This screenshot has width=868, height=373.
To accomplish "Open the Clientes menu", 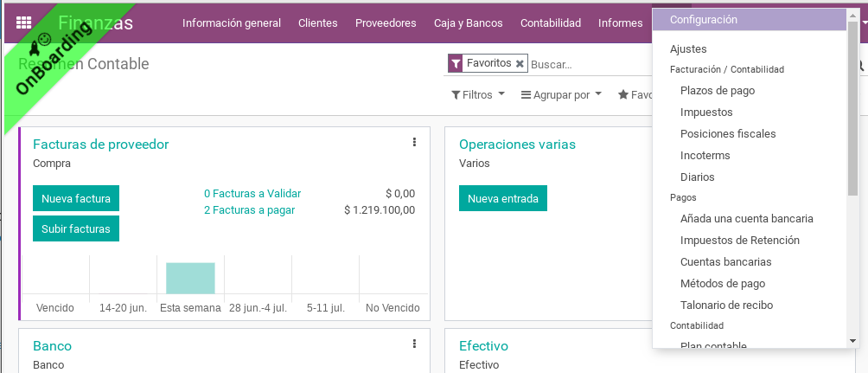I will coord(318,23).
